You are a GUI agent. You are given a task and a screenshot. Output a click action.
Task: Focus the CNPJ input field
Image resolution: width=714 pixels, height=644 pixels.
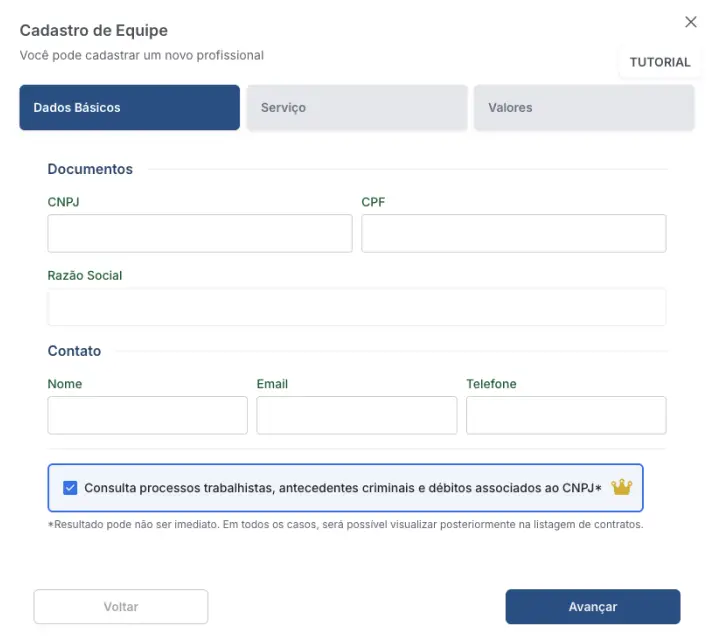click(x=200, y=233)
